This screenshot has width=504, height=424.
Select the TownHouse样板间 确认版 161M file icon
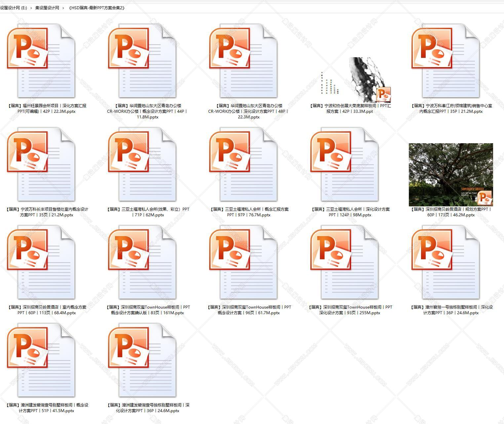click(x=142, y=262)
